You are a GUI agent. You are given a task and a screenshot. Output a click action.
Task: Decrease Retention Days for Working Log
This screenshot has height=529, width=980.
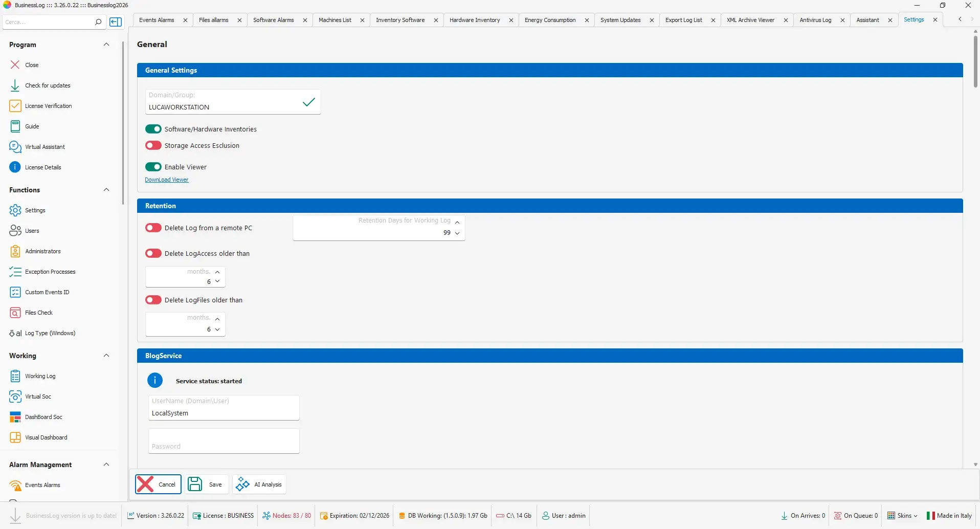click(457, 233)
